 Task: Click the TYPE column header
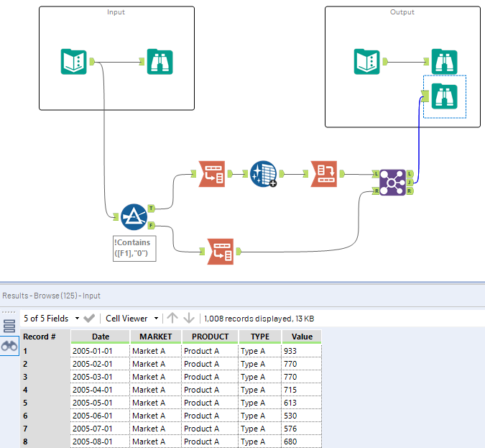pyautogui.click(x=260, y=337)
